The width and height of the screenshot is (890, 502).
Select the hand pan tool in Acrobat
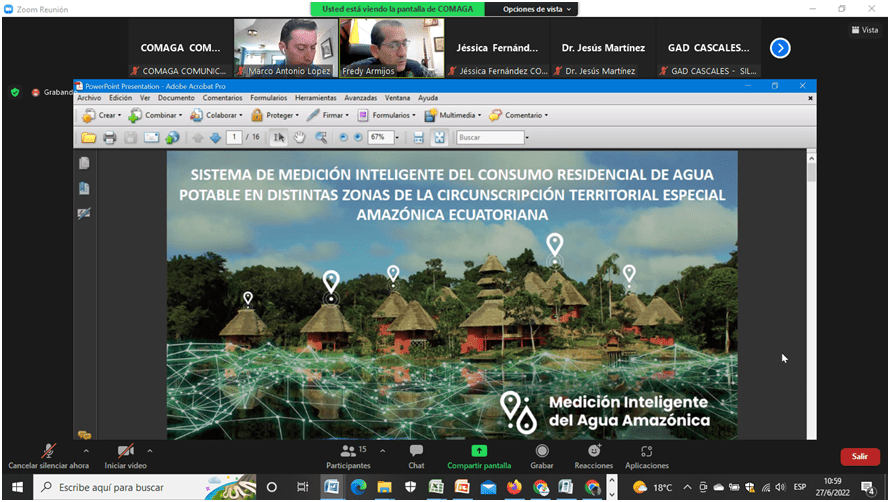(x=300, y=137)
